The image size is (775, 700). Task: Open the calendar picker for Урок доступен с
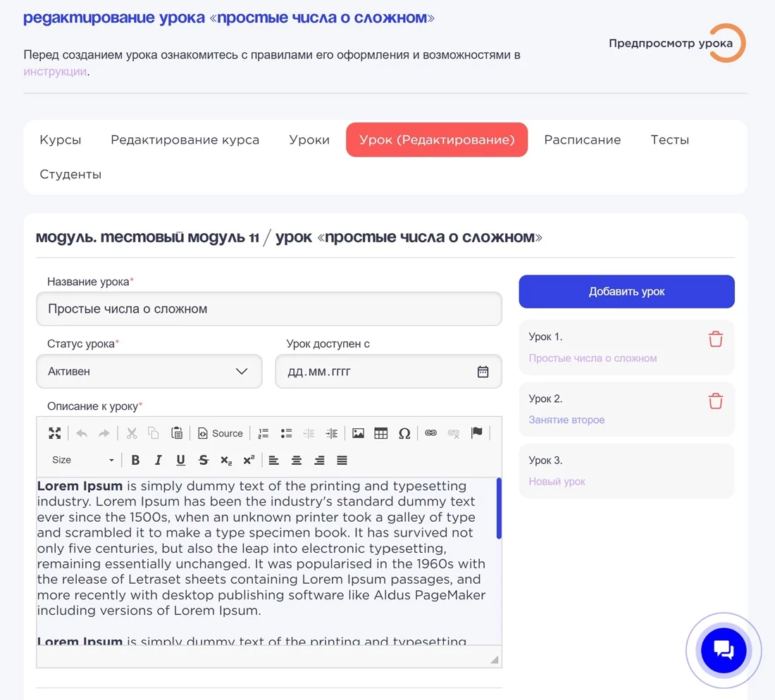483,372
